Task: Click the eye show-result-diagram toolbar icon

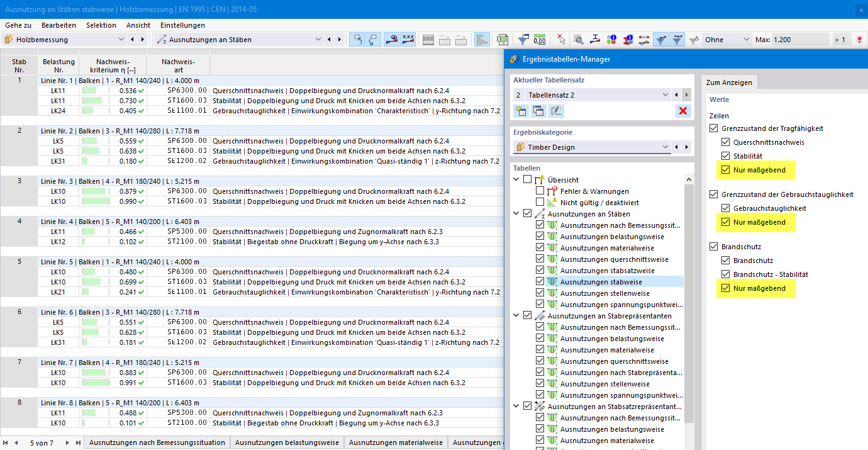Action: click(x=391, y=40)
